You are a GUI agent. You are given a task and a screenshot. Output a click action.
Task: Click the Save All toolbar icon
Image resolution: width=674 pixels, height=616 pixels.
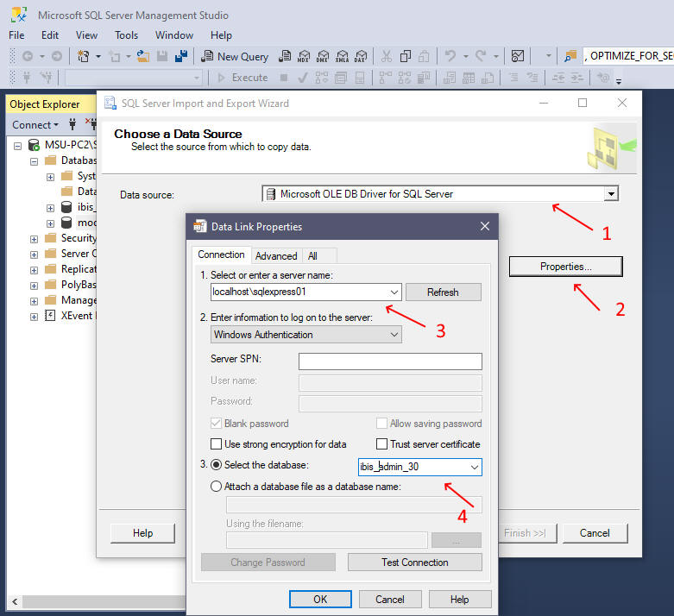click(x=181, y=56)
